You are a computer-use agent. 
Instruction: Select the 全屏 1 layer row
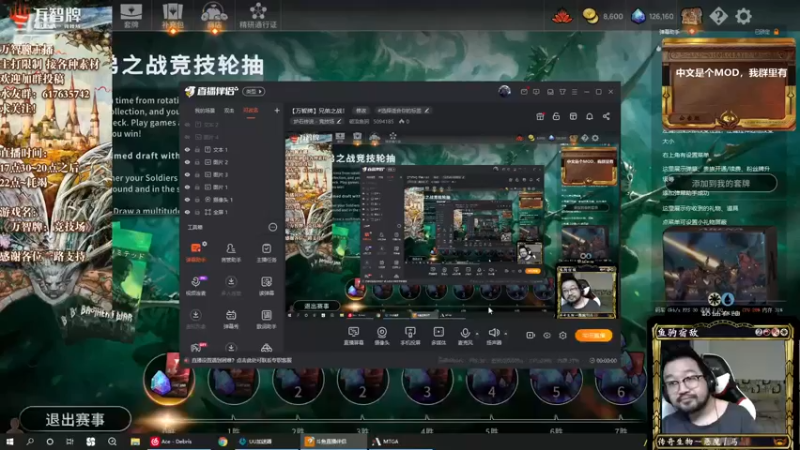232,212
